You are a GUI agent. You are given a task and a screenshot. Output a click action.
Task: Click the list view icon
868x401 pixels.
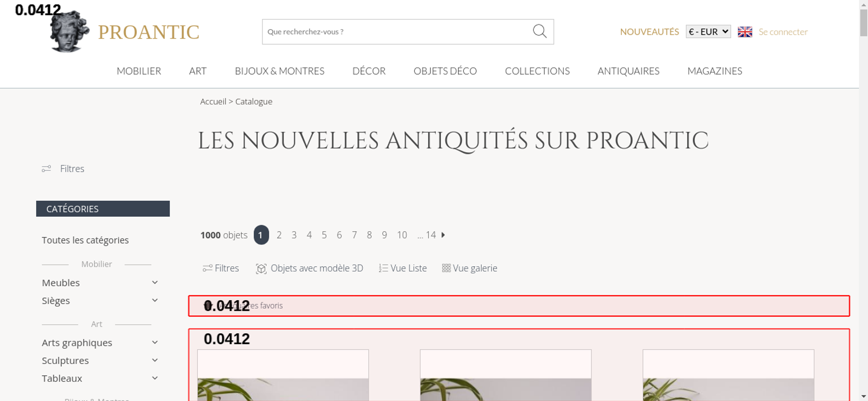click(383, 268)
